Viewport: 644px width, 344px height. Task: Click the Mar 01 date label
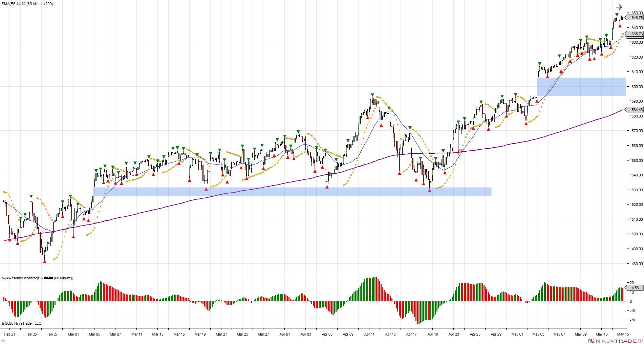(x=73, y=334)
